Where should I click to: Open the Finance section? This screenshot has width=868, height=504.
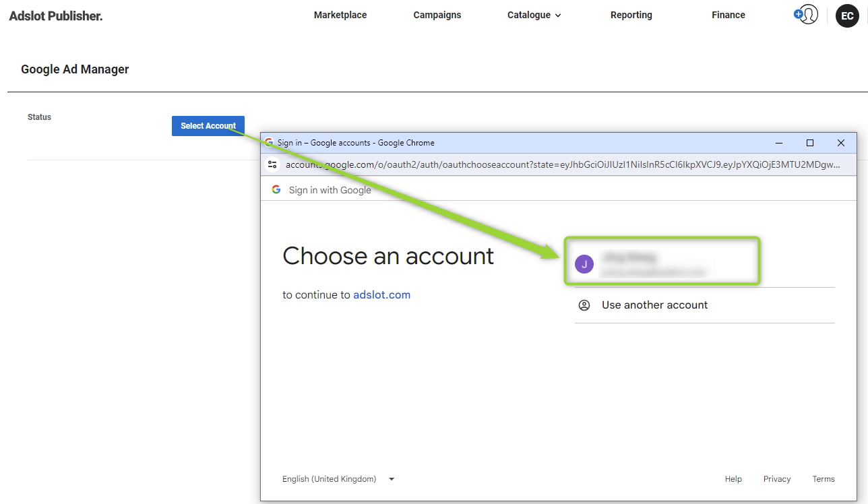tap(728, 15)
